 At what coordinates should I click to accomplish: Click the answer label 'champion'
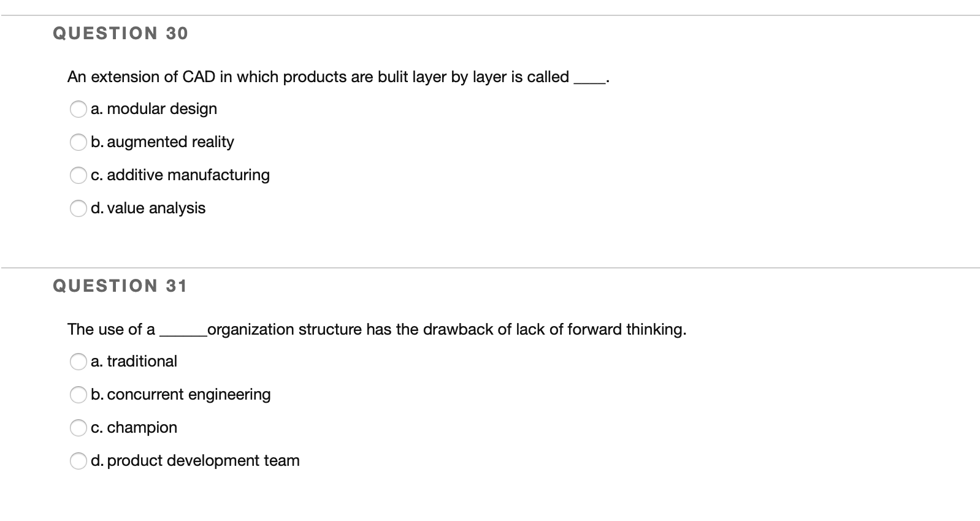(134, 428)
